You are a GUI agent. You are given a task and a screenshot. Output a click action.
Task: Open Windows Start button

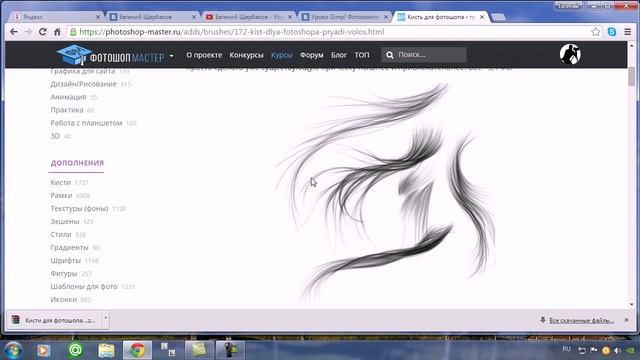pos(13,350)
